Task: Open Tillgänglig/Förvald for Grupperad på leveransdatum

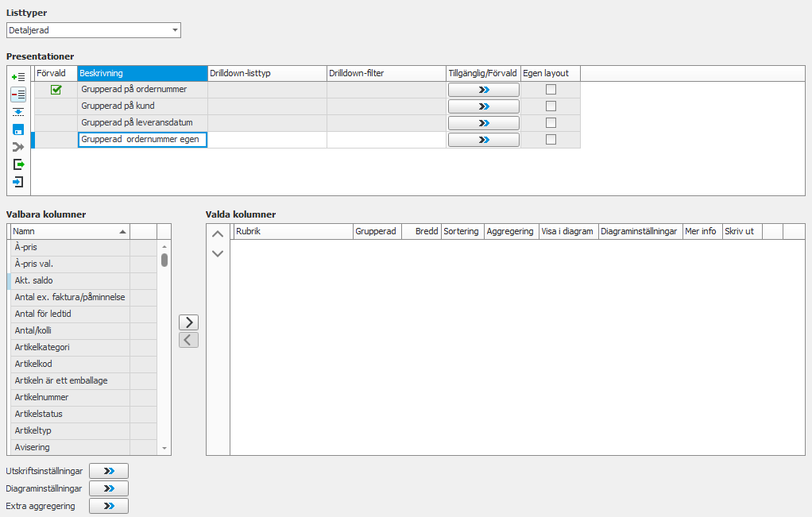Action: click(483, 123)
